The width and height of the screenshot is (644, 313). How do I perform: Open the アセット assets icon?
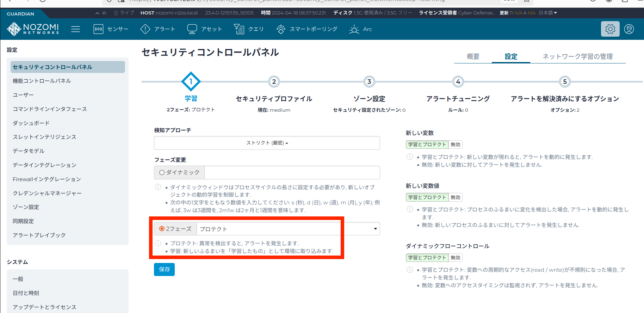click(192, 29)
